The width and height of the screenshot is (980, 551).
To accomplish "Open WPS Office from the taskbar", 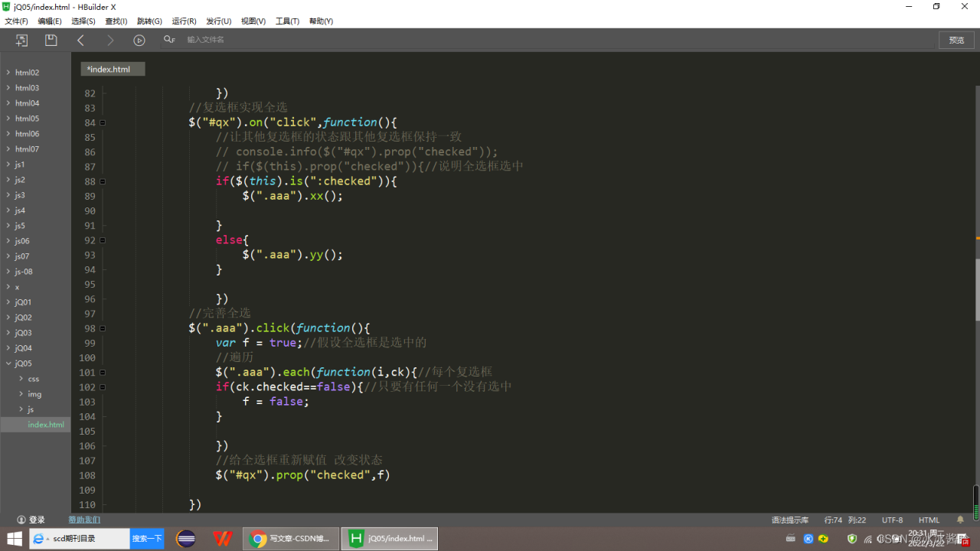I will coord(223,539).
